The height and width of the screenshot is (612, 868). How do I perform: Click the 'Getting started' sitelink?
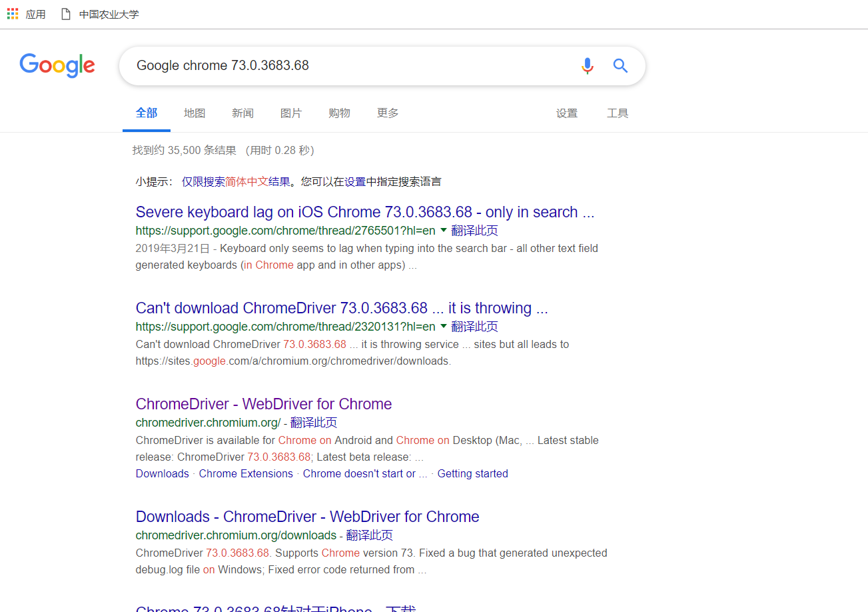point(472,473)
